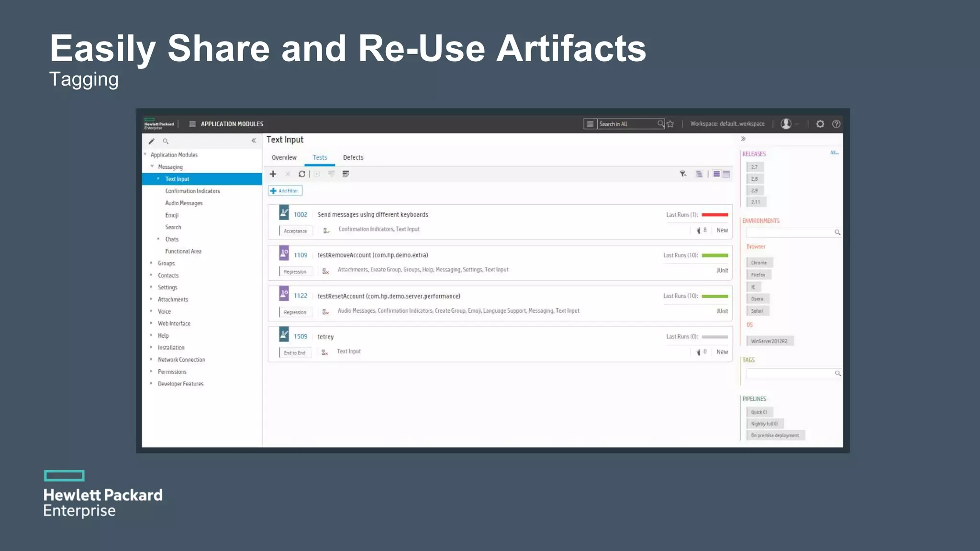Open the Defects tab

353,157
